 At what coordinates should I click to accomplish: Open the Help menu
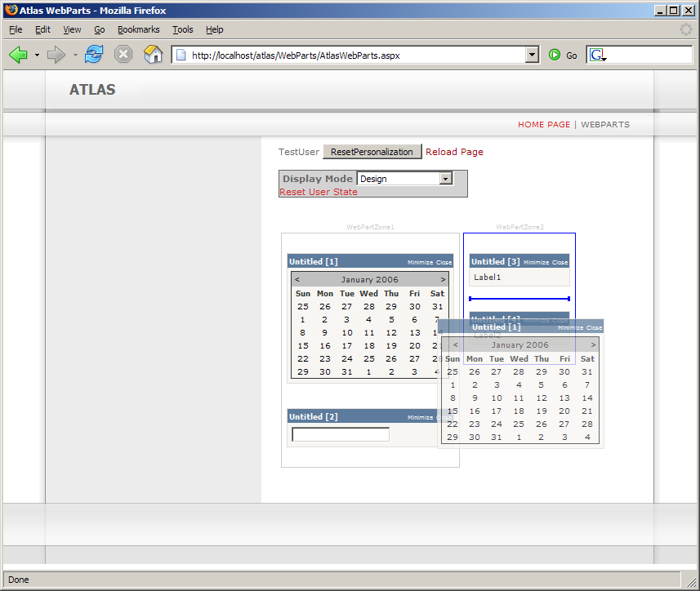[x=214, y=29]
